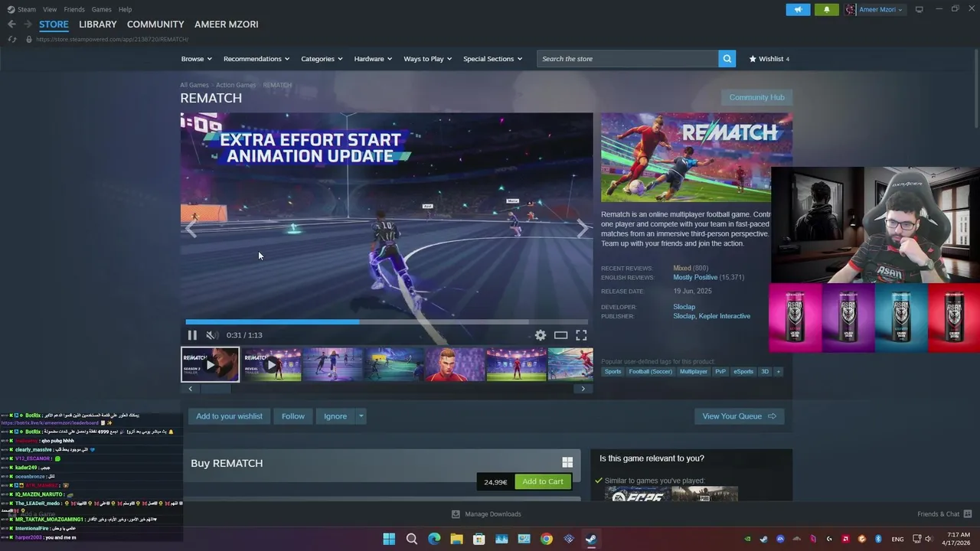Click the Ignore button
The width and height of the screenshot is (980, 551).
pos(335,416)
